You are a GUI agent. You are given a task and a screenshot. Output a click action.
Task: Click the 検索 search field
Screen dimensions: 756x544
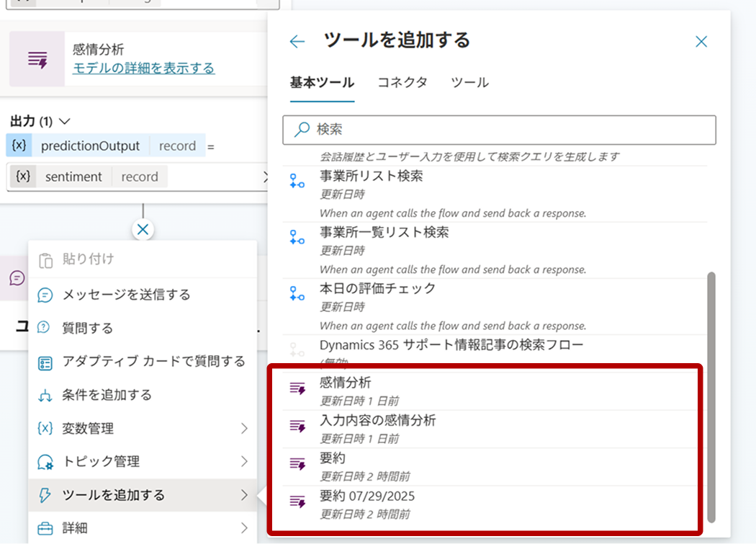[x=499, y=130]
